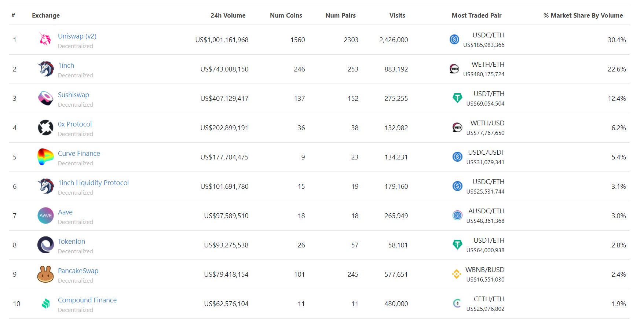Sort by the Num Pairs column header
This screenshot has height=320, width=644.
pyautogui.click(x=340, y=15)
